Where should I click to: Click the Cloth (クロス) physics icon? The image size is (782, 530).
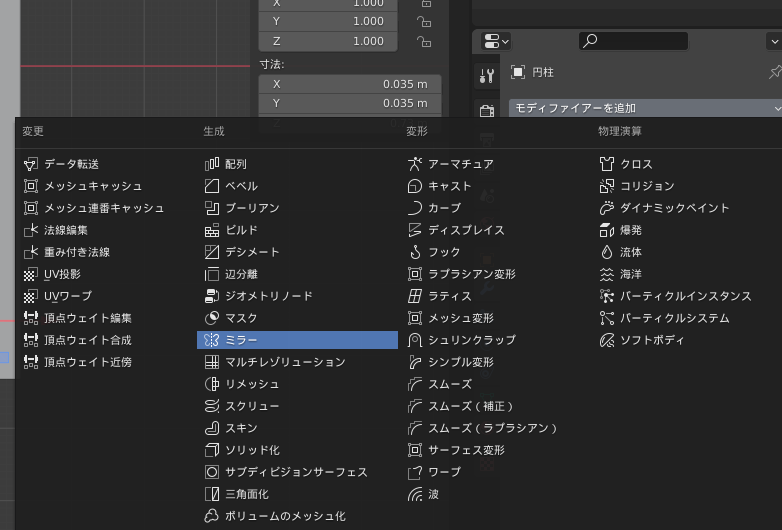[607, 164]
